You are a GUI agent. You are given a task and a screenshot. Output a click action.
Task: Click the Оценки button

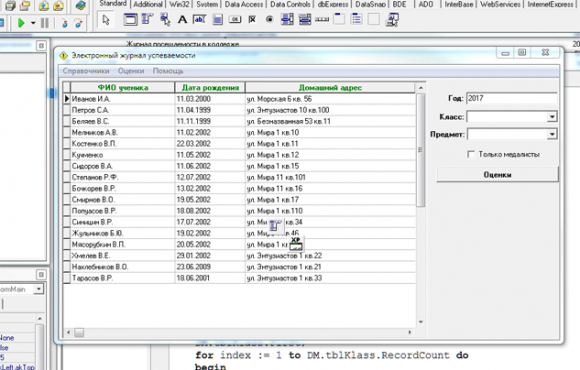497,175
